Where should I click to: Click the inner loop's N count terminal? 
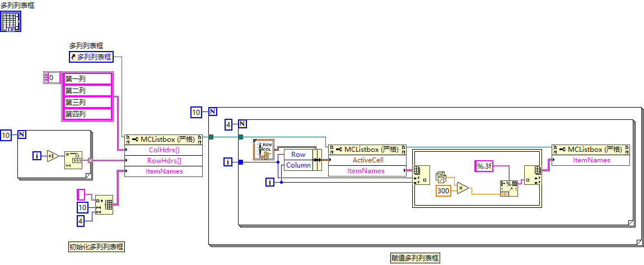pyautogui.click(x=242, y=123)
